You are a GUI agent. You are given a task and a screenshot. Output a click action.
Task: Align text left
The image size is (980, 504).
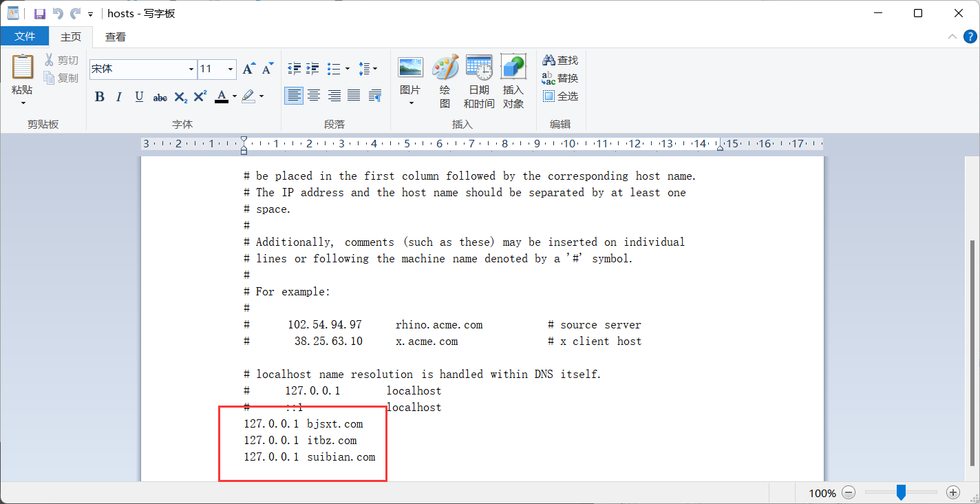pyautogui.click(x=294, y=96)
